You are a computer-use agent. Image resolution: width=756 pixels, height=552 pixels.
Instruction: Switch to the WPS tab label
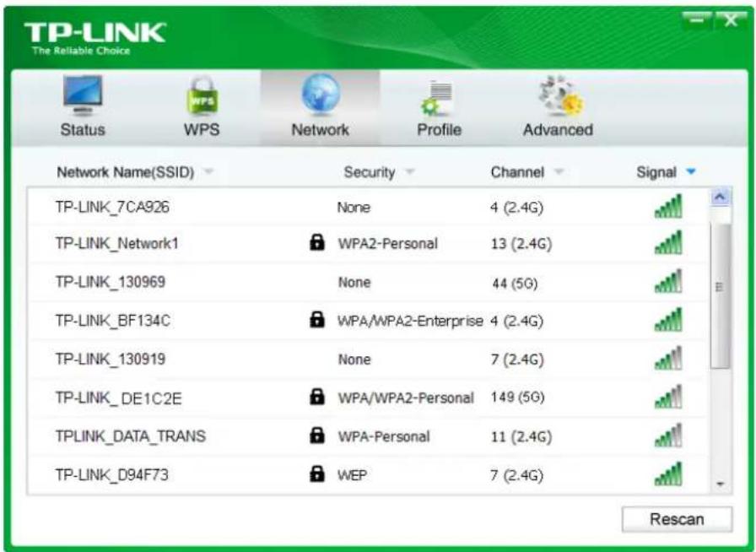click(x=202, y=129)
